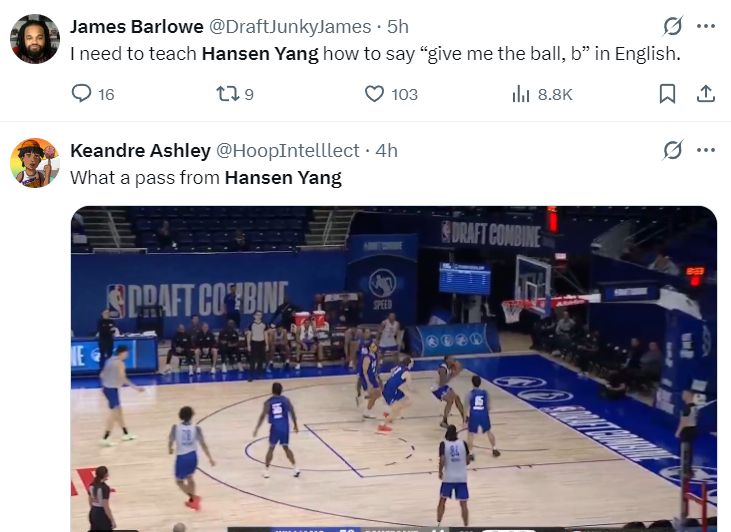Image resolution: width=731 pixels, height=532 pixels.
Task: Open the @HoopIntelllect handle link
Action: pos(287,151)
